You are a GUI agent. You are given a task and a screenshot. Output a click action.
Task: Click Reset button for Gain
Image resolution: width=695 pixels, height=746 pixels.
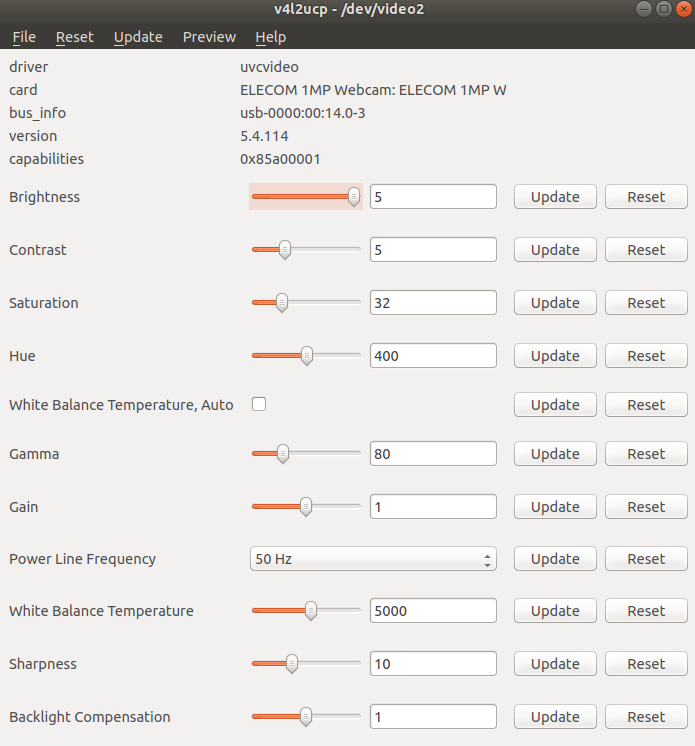[x=646, y=507]
